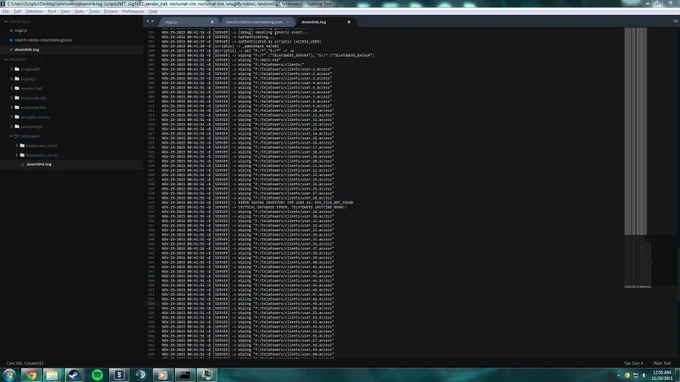This screenshot has height=382, width=680.
Task: Open the media player taskbar icon
Action: pos(162,375)
